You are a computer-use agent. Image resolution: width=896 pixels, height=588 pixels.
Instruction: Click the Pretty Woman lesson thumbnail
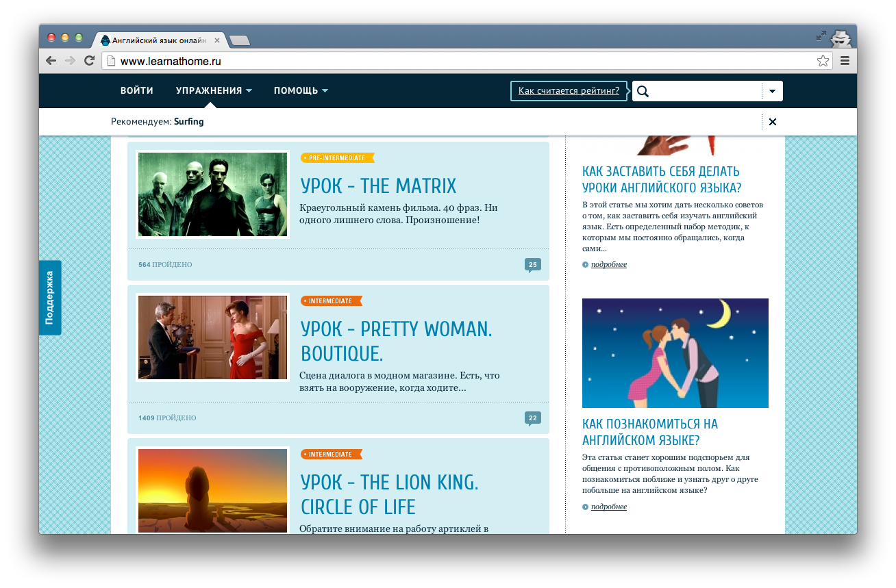pos(212,337)
